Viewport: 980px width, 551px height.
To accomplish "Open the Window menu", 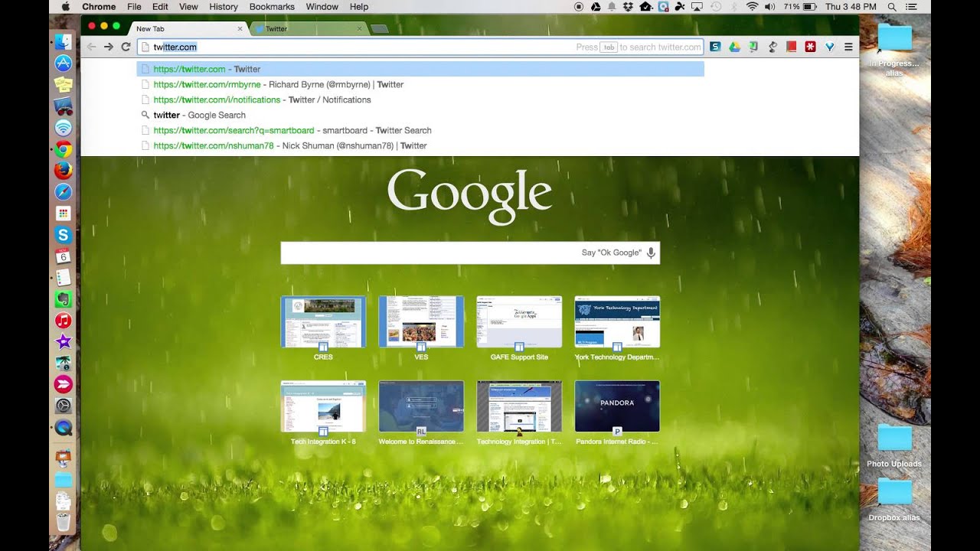I will [x=322, y=7].
